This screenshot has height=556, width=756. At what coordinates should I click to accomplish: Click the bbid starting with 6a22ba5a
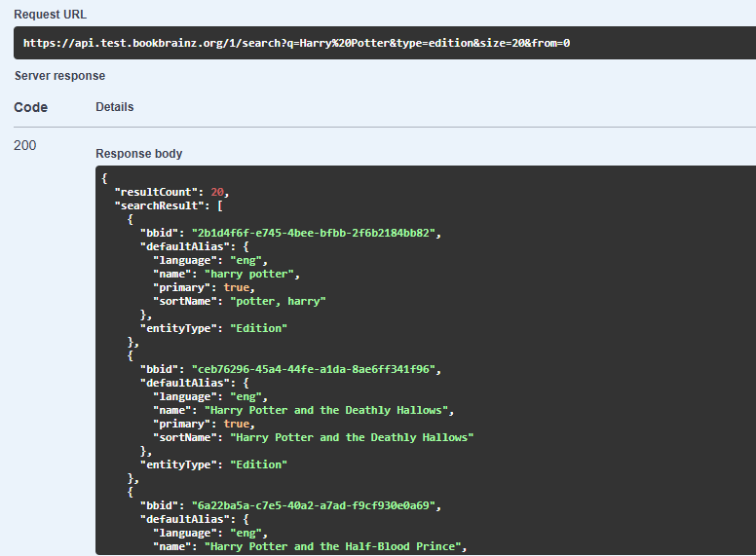[317, 505]
